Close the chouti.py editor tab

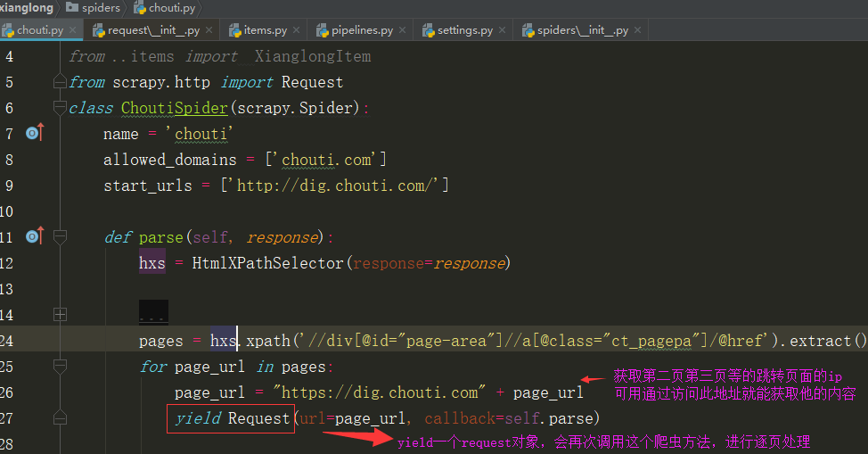[72, 30]
